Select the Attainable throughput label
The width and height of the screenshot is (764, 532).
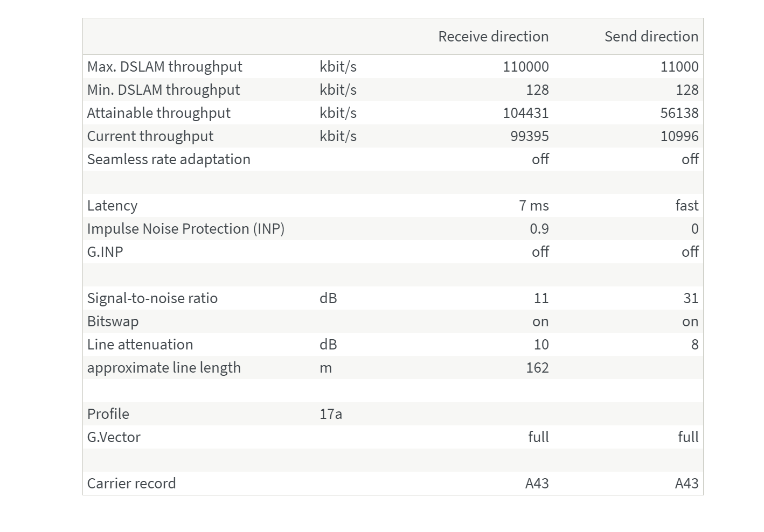pos(159,113)
